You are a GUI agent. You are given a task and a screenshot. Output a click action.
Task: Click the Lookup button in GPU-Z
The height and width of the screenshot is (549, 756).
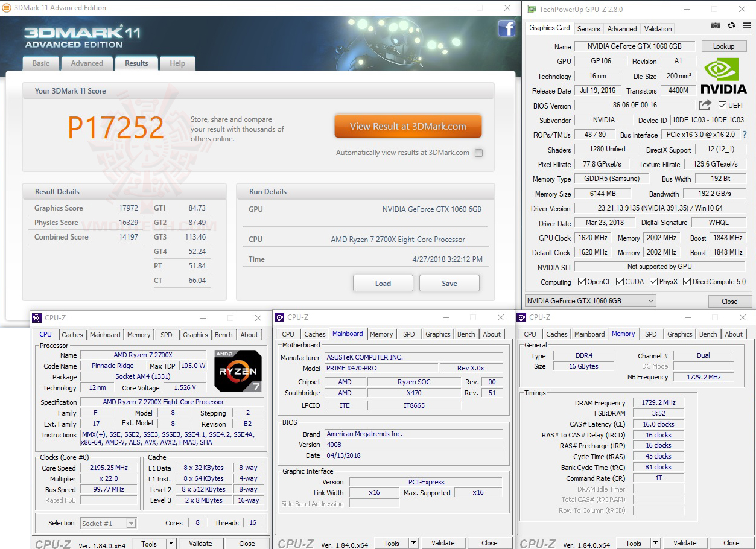(x=724, y=46)
